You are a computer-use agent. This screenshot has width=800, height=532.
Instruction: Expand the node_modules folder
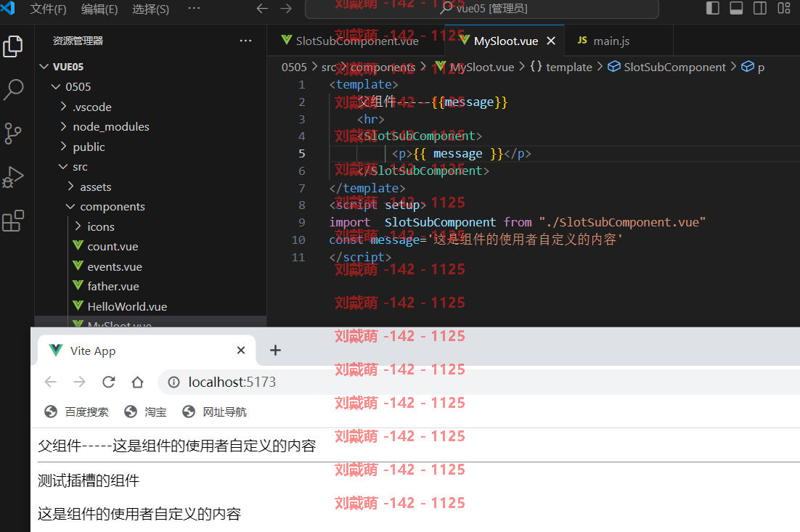(x=152, y=126)
